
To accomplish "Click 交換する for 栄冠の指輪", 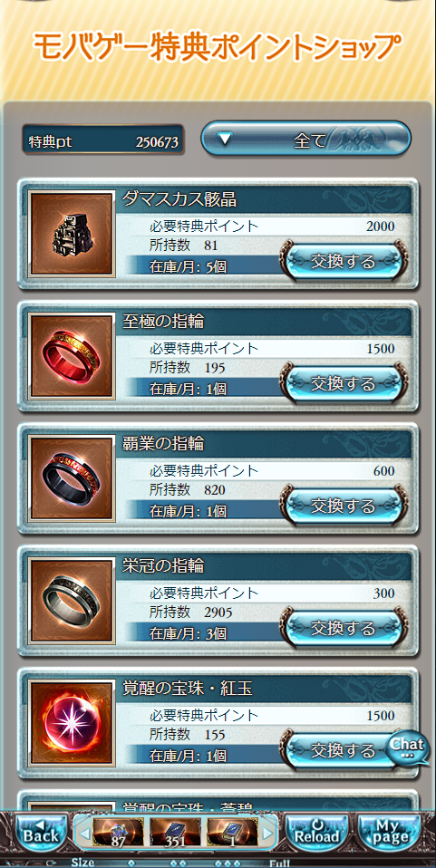I will coord(343,628).
